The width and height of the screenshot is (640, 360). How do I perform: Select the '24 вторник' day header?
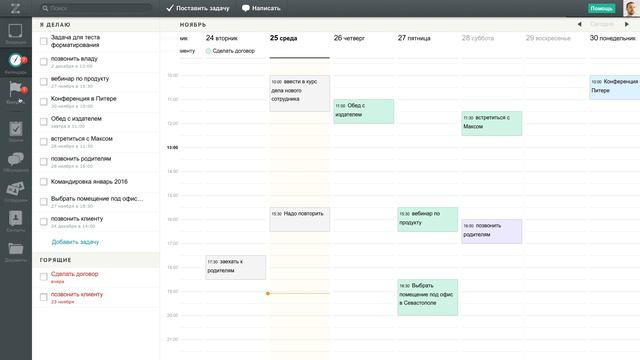coord(222,38)
